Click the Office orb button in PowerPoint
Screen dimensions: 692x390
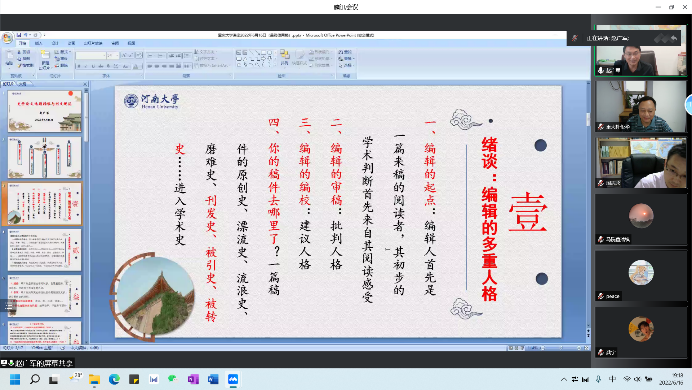click(7, 38)
